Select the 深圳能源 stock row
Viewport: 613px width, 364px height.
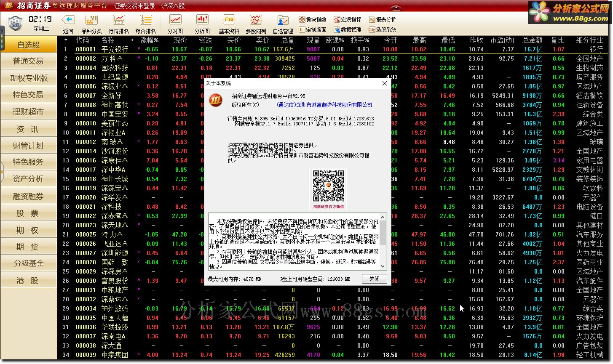[x=335, y=253]
